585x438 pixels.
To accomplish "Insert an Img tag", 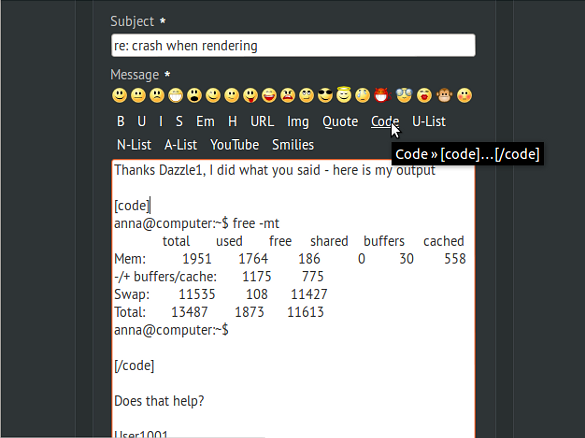I will coord(298,122).
